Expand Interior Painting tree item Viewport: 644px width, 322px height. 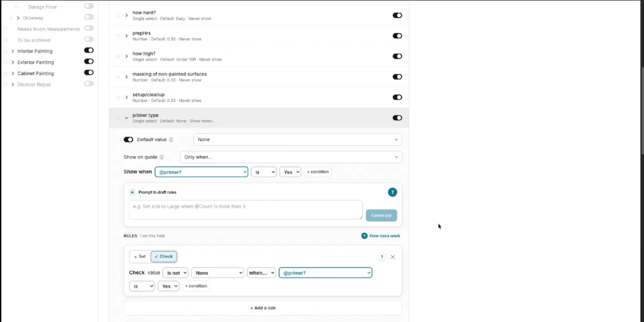click(13, 51)
